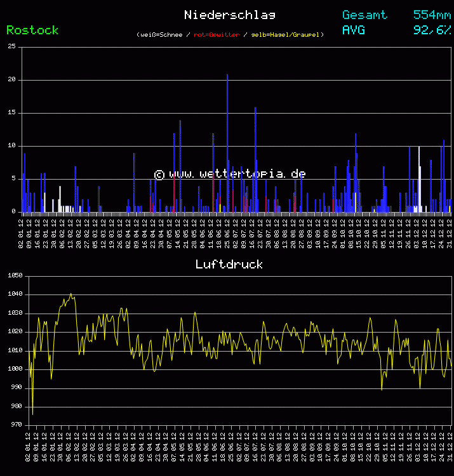
Task: Click the highest peak of pressure line
Action: point(70,294)
